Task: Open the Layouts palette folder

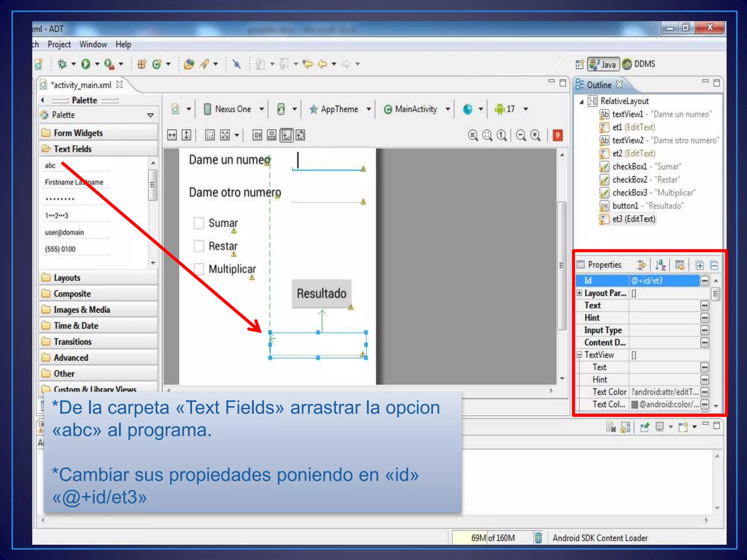Action: coord(98,278)
